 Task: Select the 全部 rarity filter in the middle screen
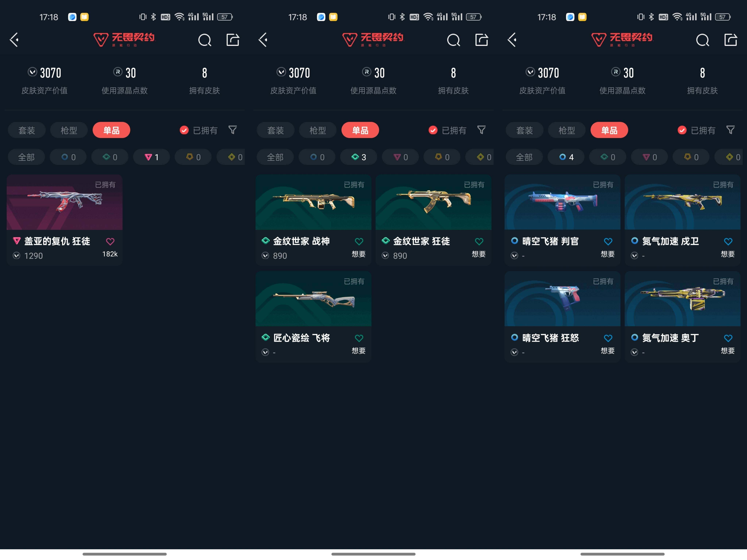coord(275,157)
